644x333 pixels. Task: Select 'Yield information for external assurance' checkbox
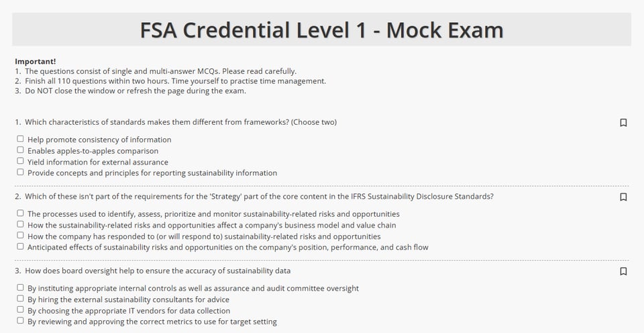[x=20, y=161]
